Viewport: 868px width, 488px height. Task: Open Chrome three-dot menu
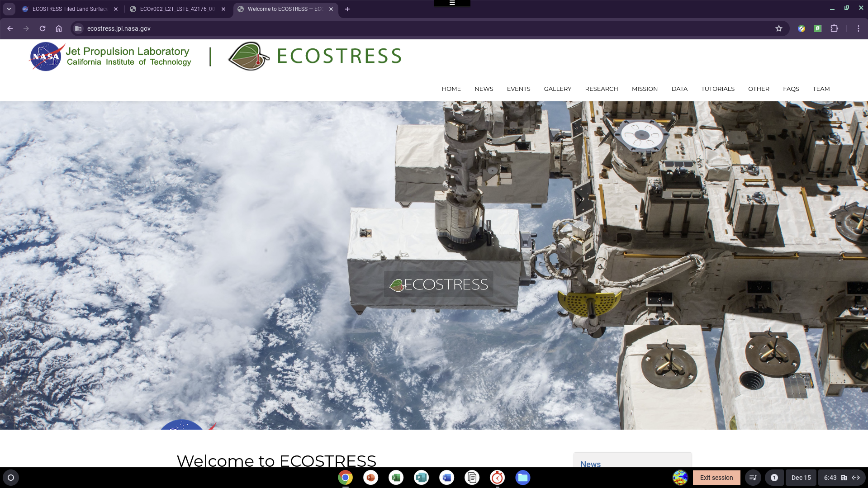point(858,28)
